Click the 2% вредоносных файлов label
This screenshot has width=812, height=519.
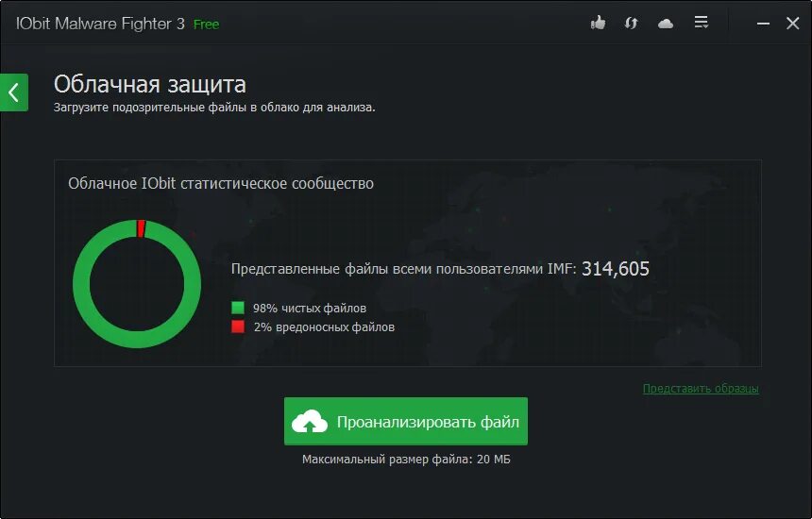point(324,327)
